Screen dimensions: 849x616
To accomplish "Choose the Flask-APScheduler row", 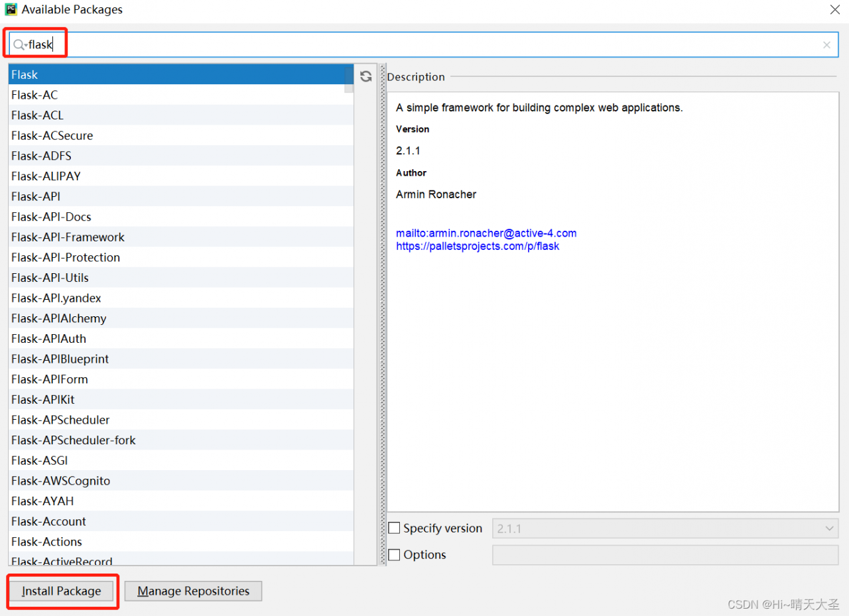I will [180, 420].
